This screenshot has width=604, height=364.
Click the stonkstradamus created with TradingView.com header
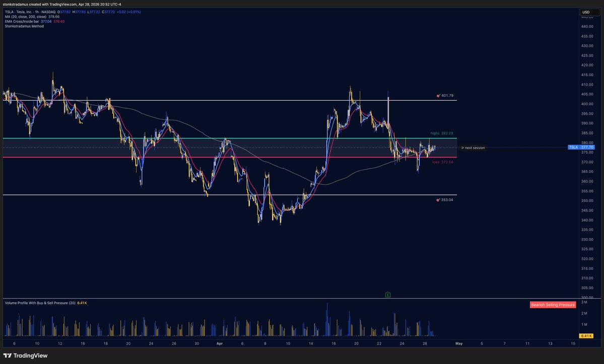[62, 4]
